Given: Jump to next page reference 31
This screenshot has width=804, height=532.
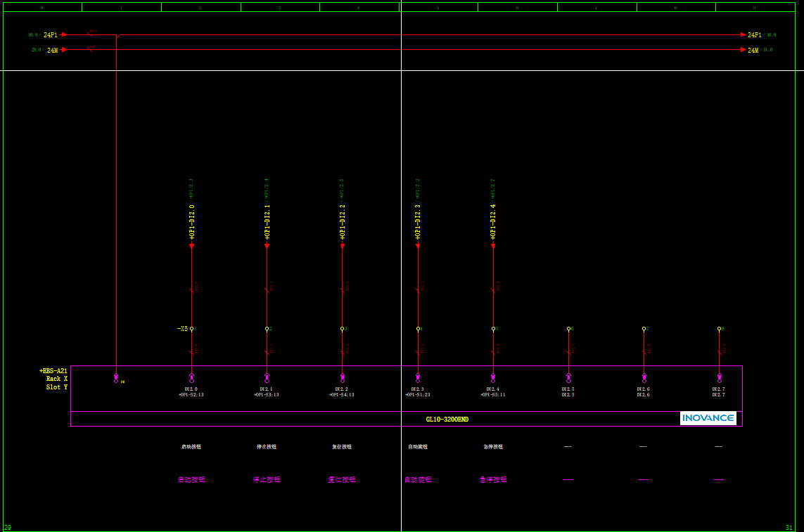Looking at the screenshot, I should (789, 527).
